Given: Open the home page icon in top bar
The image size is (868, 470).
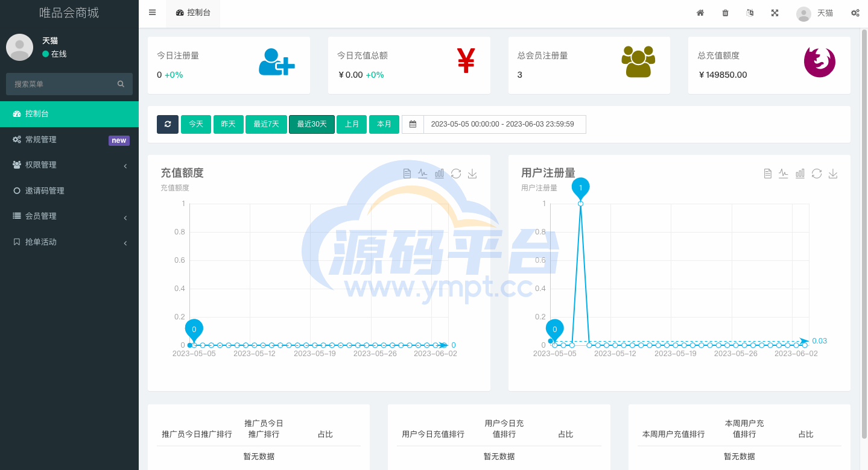Looking at the screenshot, I should click(x=700, y=13).
